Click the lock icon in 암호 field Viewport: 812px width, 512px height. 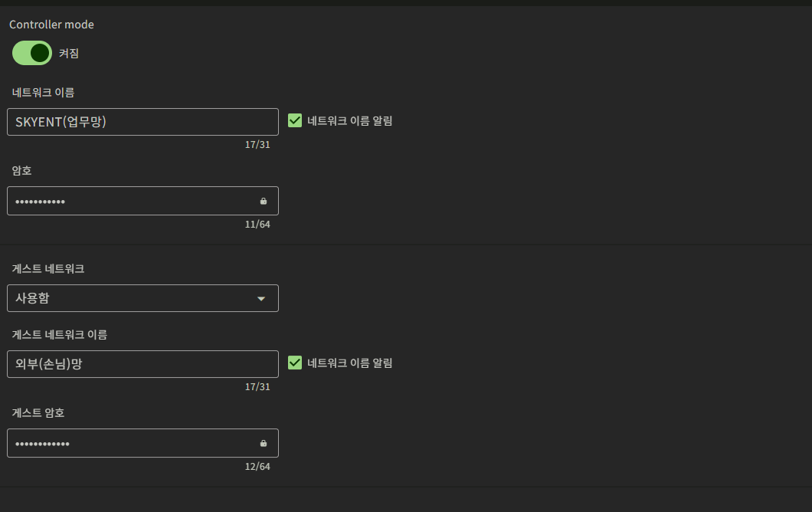pyautogui.click(x=263, y=201)
